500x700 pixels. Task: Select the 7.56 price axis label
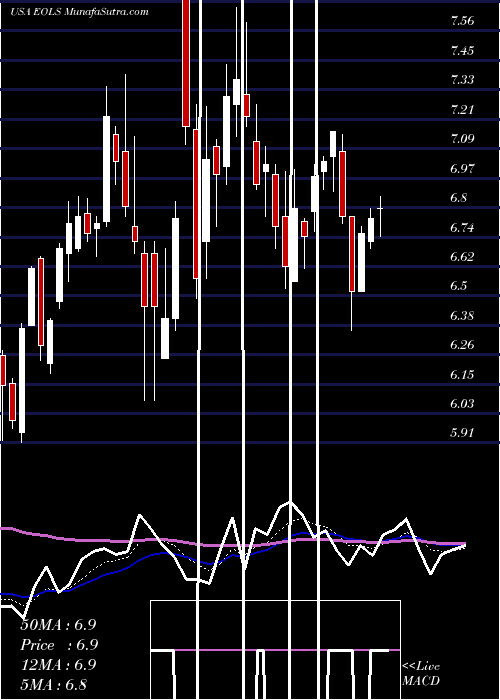(x=462, y=21)
